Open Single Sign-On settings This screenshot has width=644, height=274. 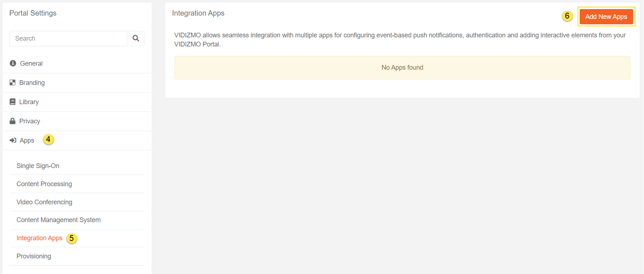click(38, 166)
